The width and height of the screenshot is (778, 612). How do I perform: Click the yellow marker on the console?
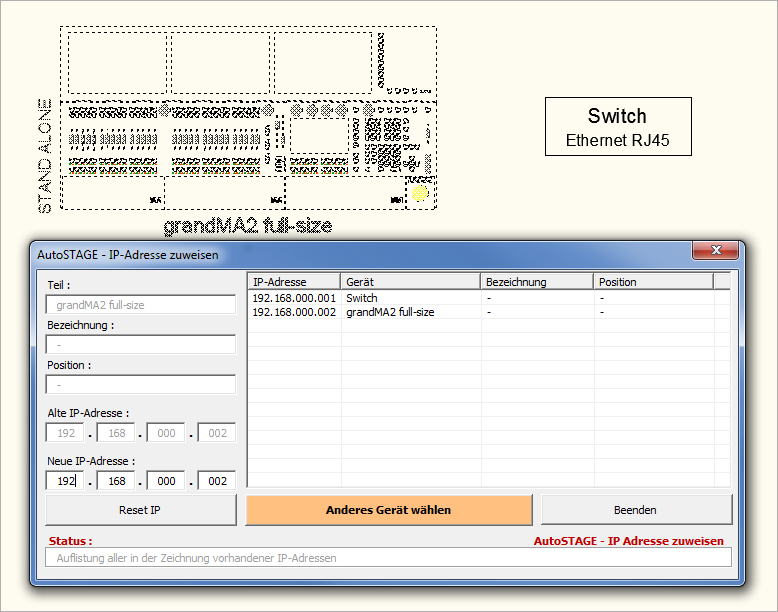420,193
